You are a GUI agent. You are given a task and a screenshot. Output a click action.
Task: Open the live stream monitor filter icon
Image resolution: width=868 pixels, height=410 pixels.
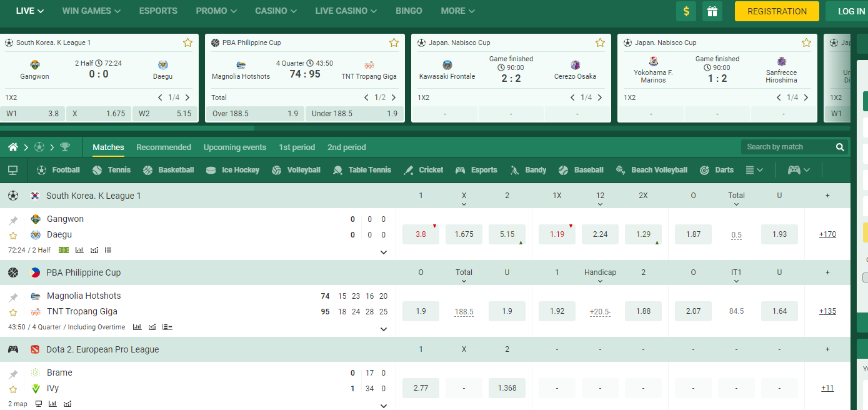point(12,170)
